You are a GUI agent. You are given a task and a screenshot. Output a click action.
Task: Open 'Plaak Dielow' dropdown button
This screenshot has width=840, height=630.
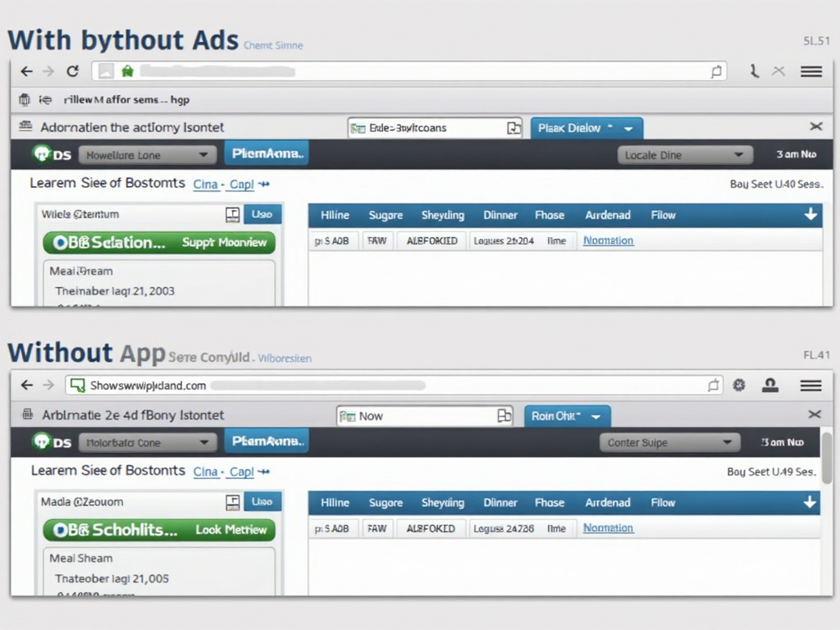pyautogui.click(x=587, y=129)
